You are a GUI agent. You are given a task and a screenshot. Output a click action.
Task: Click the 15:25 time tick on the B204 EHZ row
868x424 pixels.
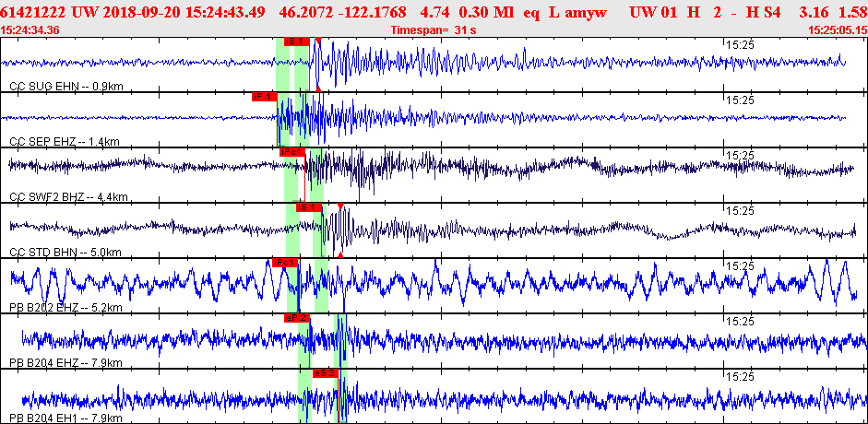(x=740, y=322)
